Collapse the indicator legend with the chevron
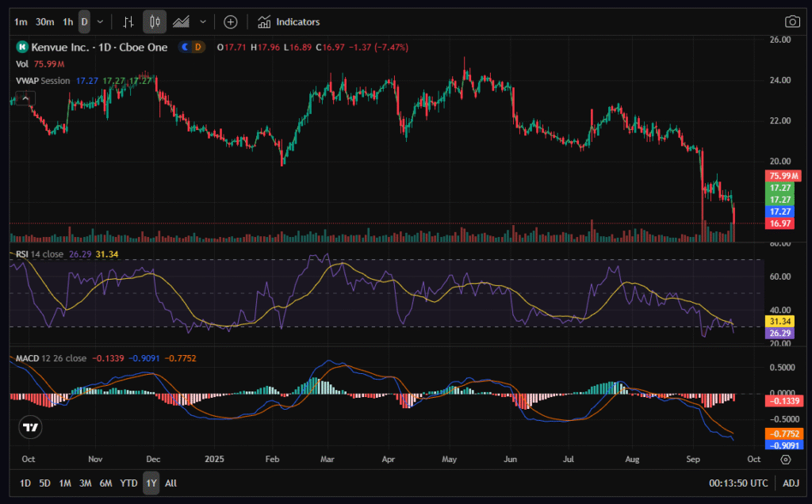The width and height of the screenshot is (812, 504). [25, 98]
